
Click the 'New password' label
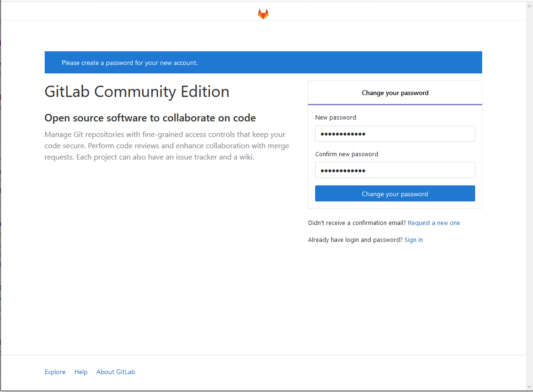pos(335,118)
